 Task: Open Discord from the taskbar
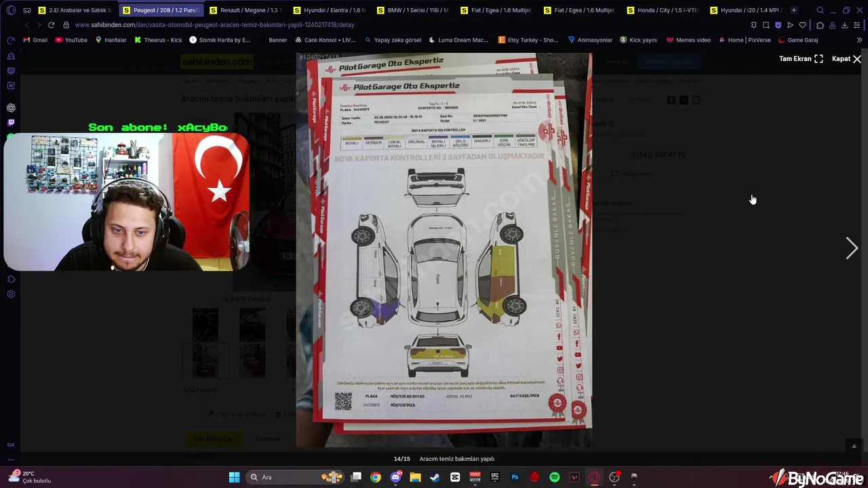[395, 477]
